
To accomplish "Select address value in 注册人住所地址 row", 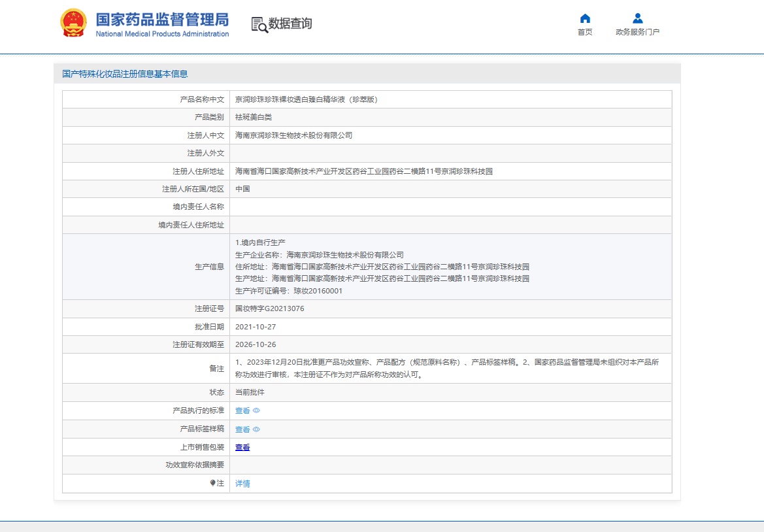I will pyautogui.click(x=364, y=171).
